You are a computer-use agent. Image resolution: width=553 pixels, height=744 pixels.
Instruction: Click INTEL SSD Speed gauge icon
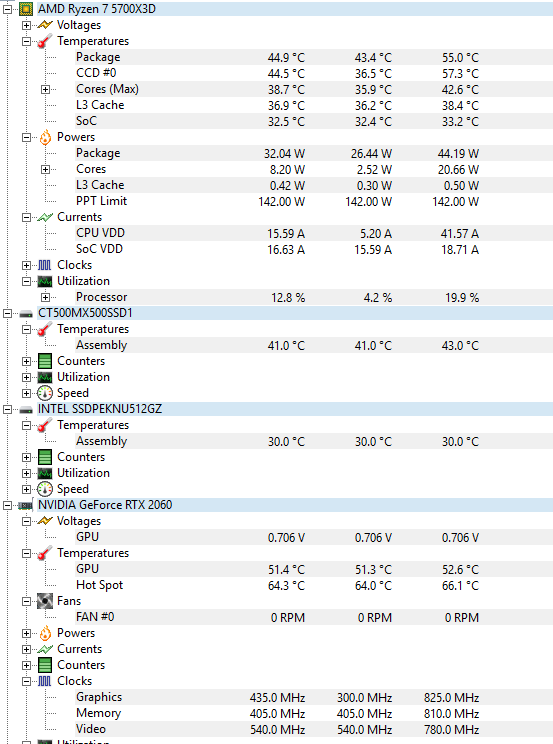[45, 489]
